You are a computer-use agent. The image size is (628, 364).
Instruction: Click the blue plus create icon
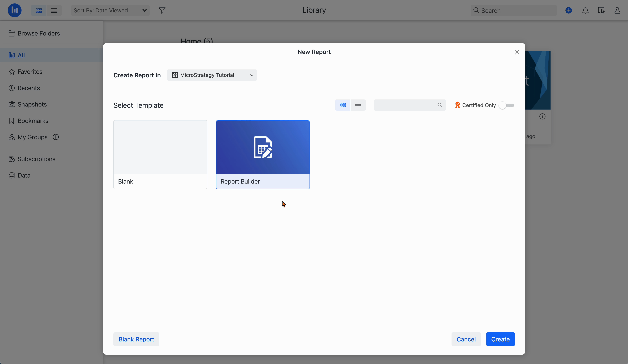coord(568,10)
